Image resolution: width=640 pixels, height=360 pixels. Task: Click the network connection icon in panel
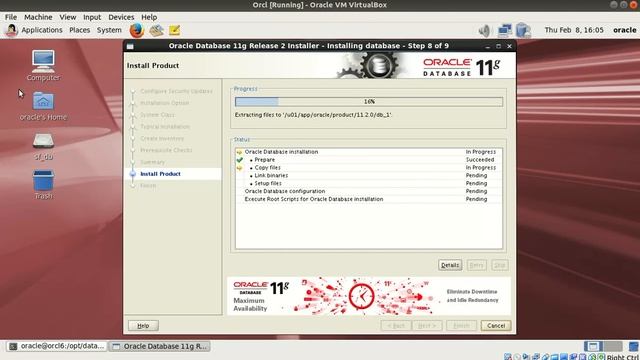click(504, 30)
